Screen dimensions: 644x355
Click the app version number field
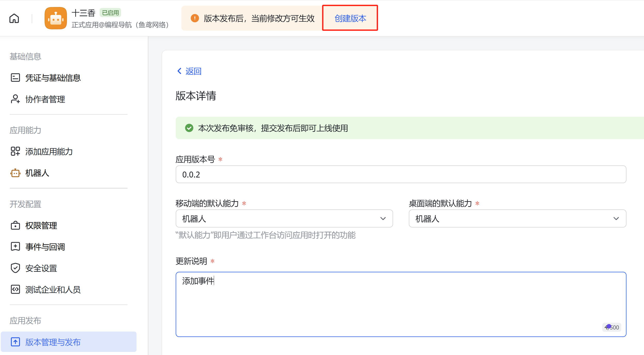[x=401, y=174]
